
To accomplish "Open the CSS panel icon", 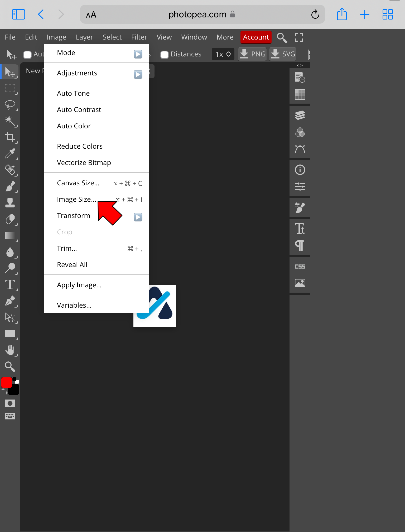I will pyautogui.click(x=300, y=267).
